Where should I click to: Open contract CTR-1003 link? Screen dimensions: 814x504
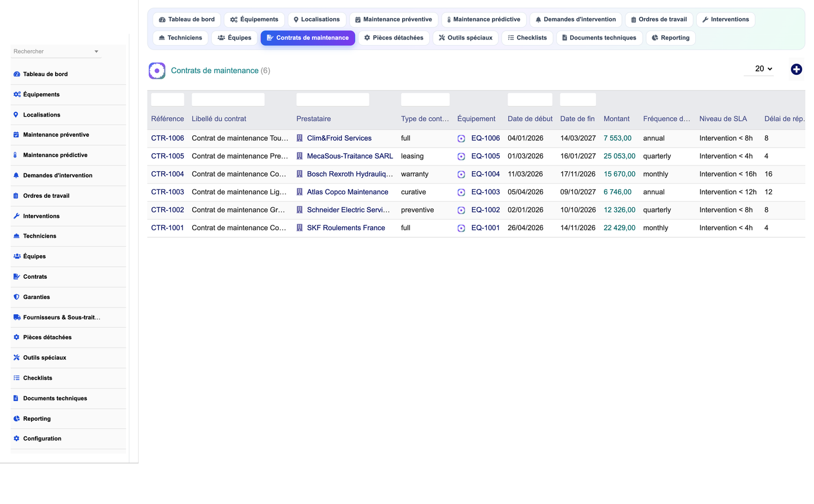pos(167,193)
